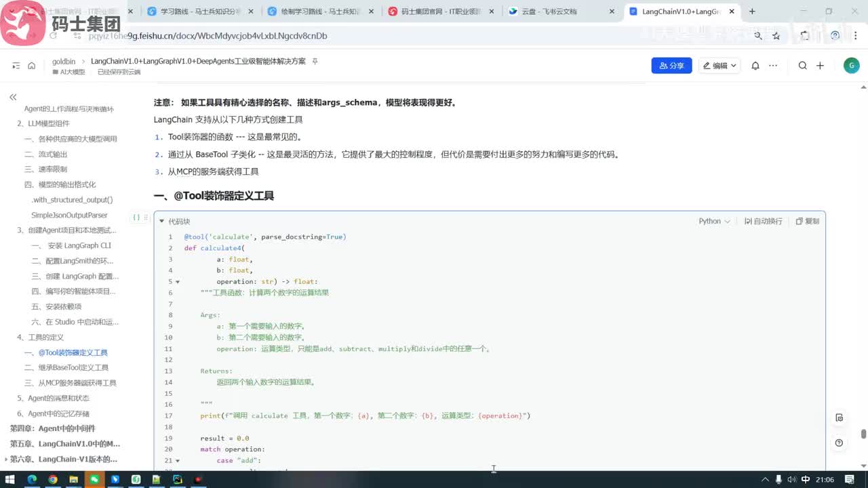Open the notifications bell

tap(755, 66)
